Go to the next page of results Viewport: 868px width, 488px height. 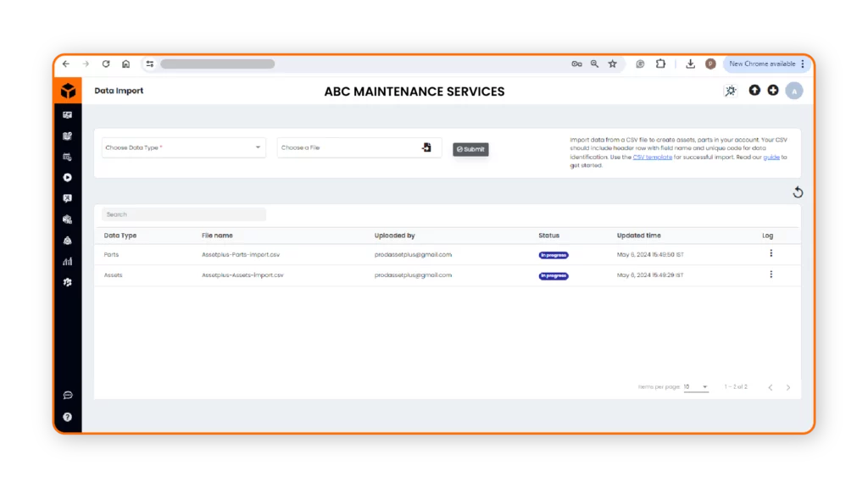(x=788, y=387)
